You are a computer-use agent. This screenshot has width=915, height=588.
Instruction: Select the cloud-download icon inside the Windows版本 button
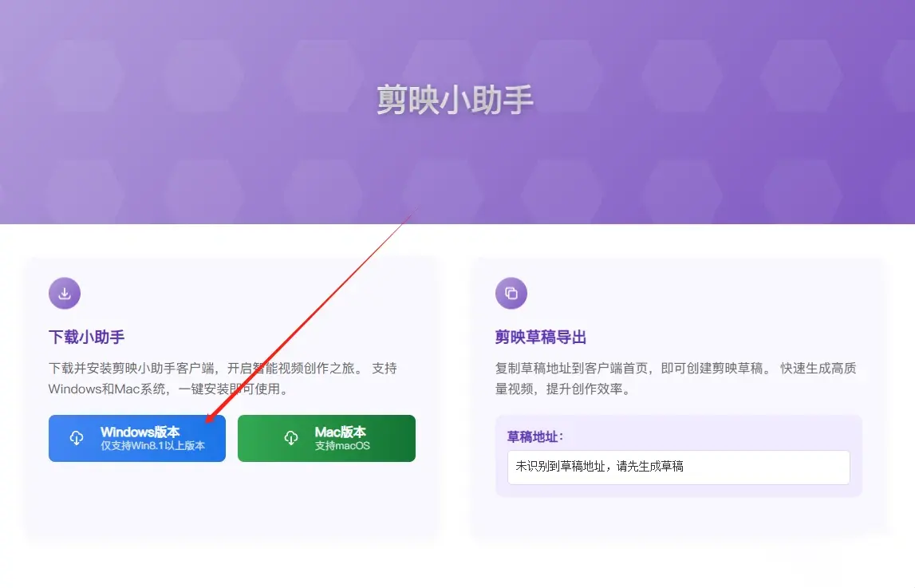76,438
